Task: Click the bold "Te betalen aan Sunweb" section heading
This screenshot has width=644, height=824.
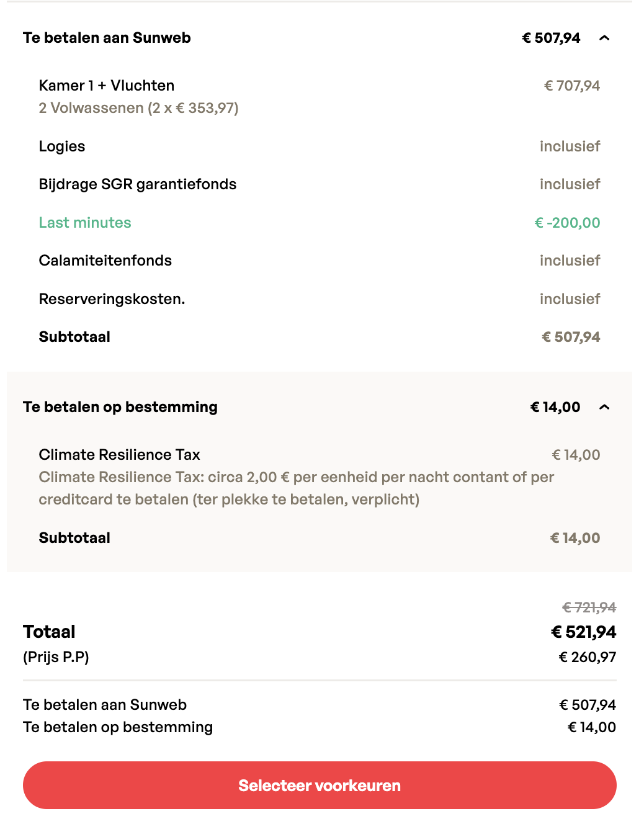Action: (107, 38)
